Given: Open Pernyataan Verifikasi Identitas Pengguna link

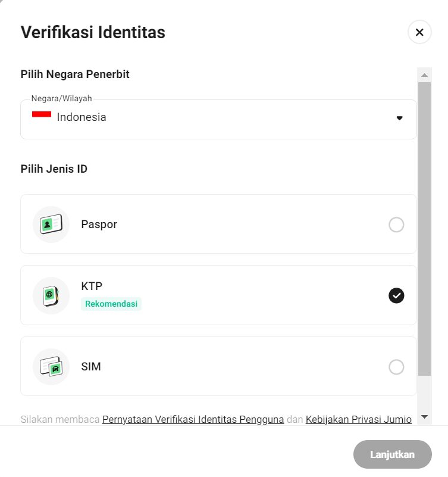Looking at the screenshot, I should (x=193, y=419).
